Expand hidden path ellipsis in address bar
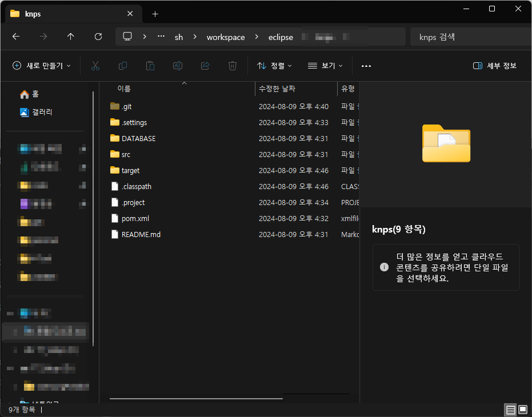This screenshot has width=532, height=417. (161, 37)
